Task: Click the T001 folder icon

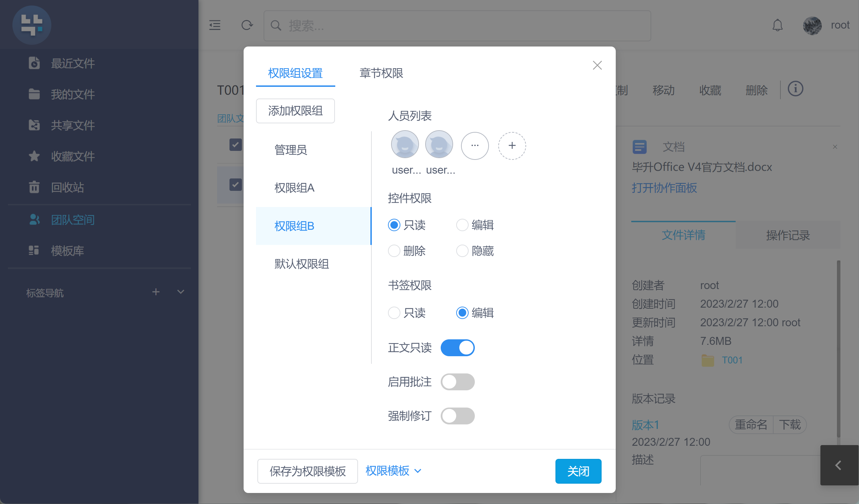Action: pos(708,360)
